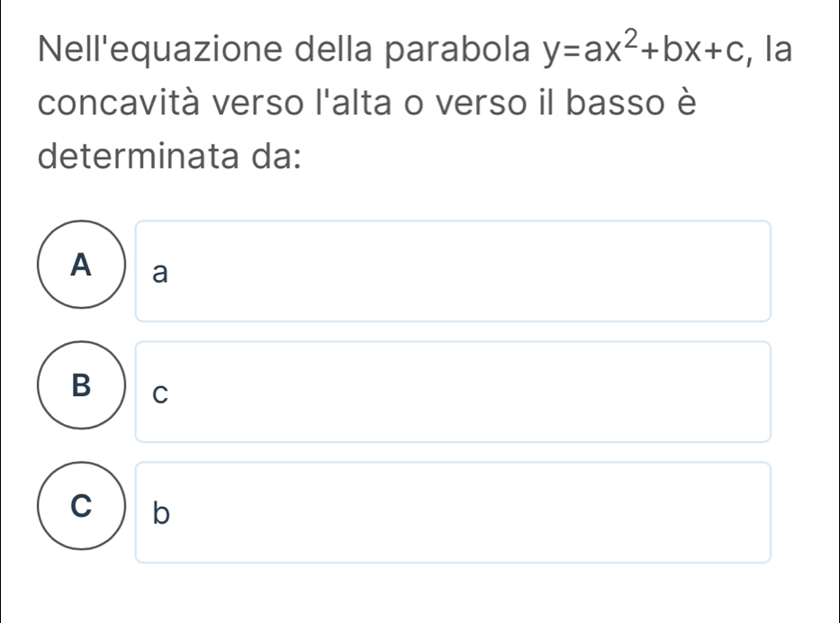This screenshot has width=840, height=623.
Task: Click the word 'determinata' in the question
Action: 126,164
